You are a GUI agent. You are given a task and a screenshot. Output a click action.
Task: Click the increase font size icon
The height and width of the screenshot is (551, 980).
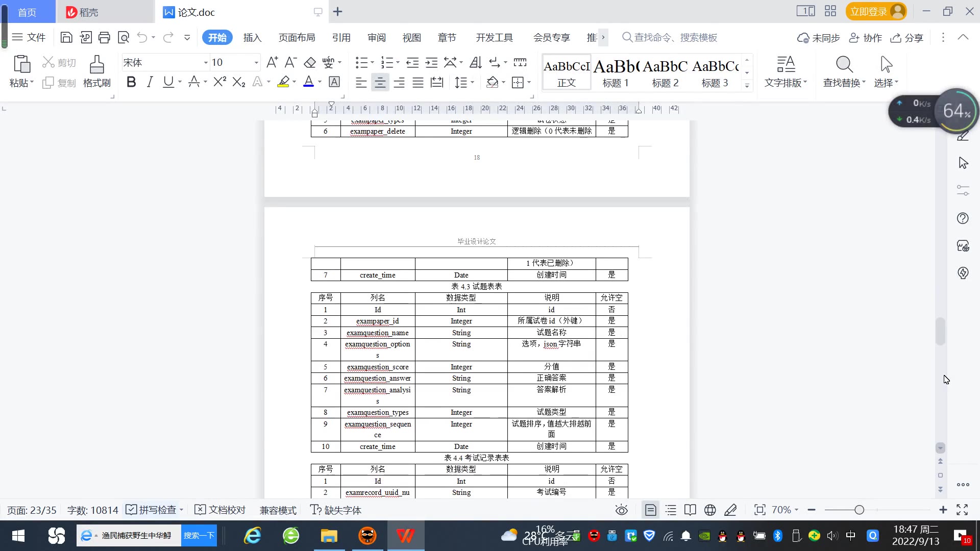[x=272, y=63]
